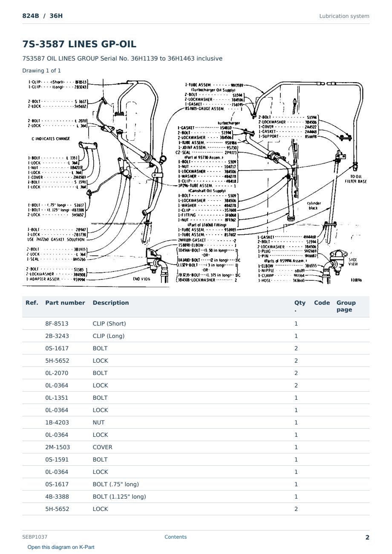
Task: Select the 0S-1591 BOLT row
Action: (x=196, y=459)
